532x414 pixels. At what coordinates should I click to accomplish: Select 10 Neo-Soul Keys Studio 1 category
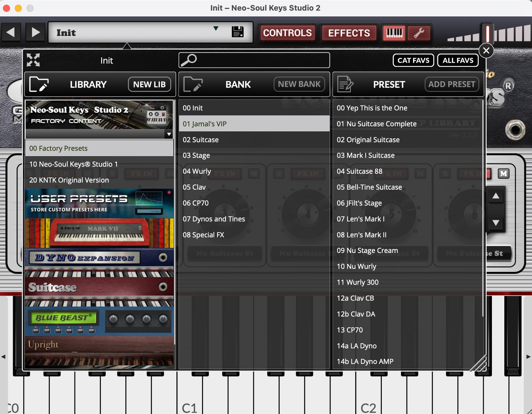[99, 164]
